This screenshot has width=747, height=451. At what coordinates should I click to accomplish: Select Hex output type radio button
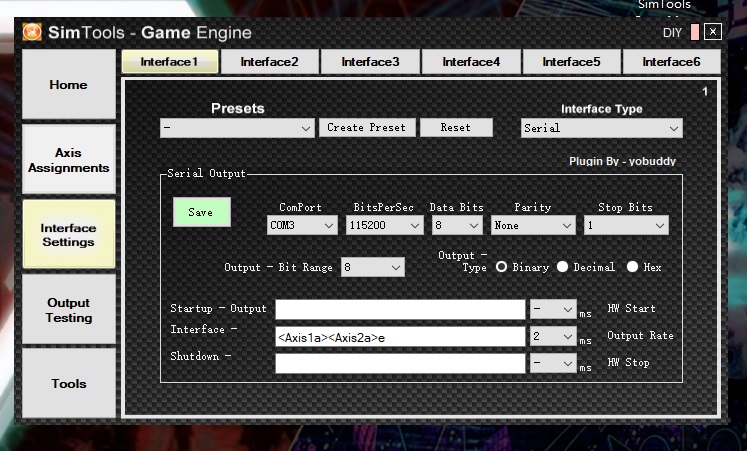[x=632, y=267]
